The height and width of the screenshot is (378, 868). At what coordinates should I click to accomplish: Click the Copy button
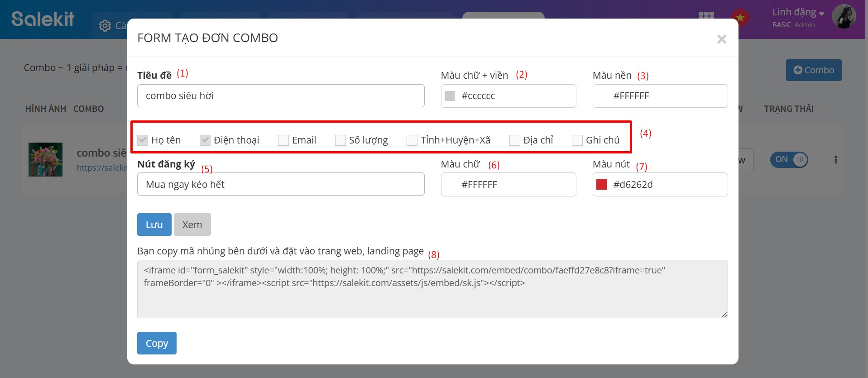(x=157, y=343)
